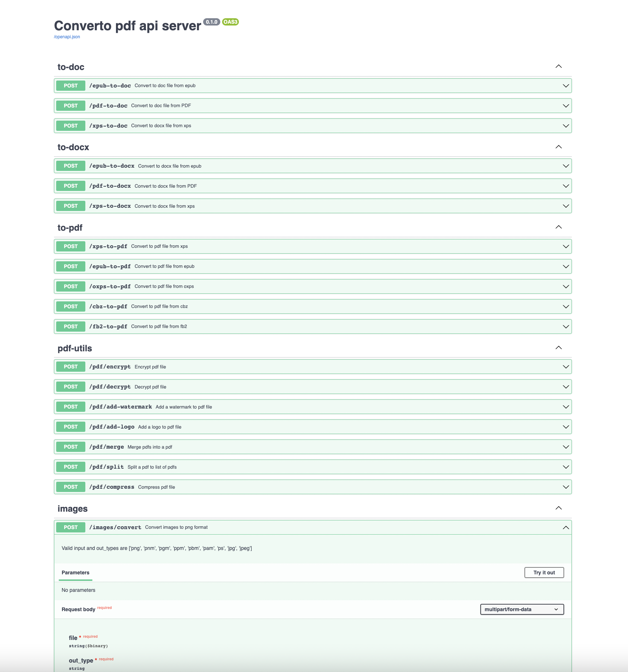
Task: Click the POST badge on /pdf/compress
Action: (x=70, y=487)
